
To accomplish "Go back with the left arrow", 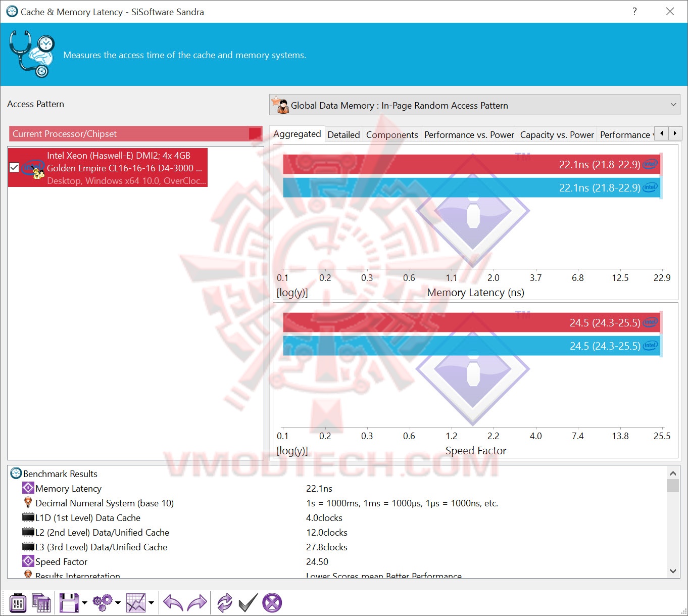I will tap(173, 603).
